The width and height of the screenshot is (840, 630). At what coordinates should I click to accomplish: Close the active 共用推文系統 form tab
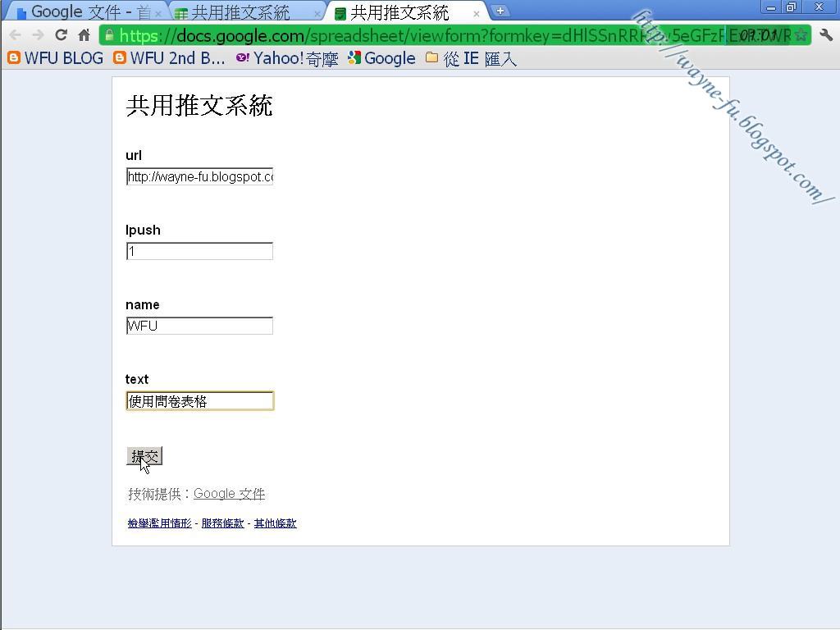point(477,14)
